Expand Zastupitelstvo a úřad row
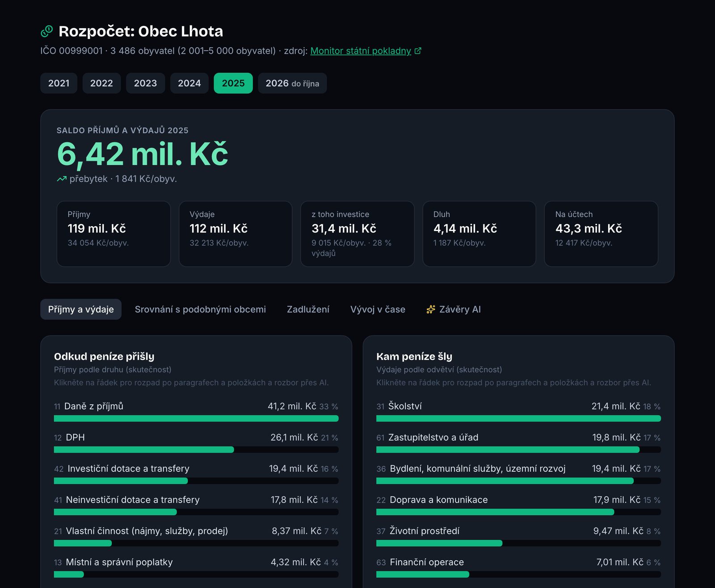 (518, 442)
